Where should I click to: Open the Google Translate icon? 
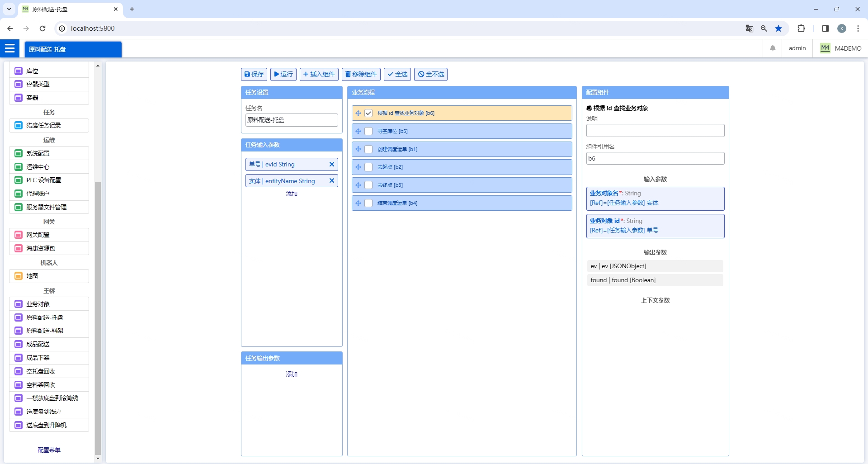pyautogui.click(x=749, y=28)
